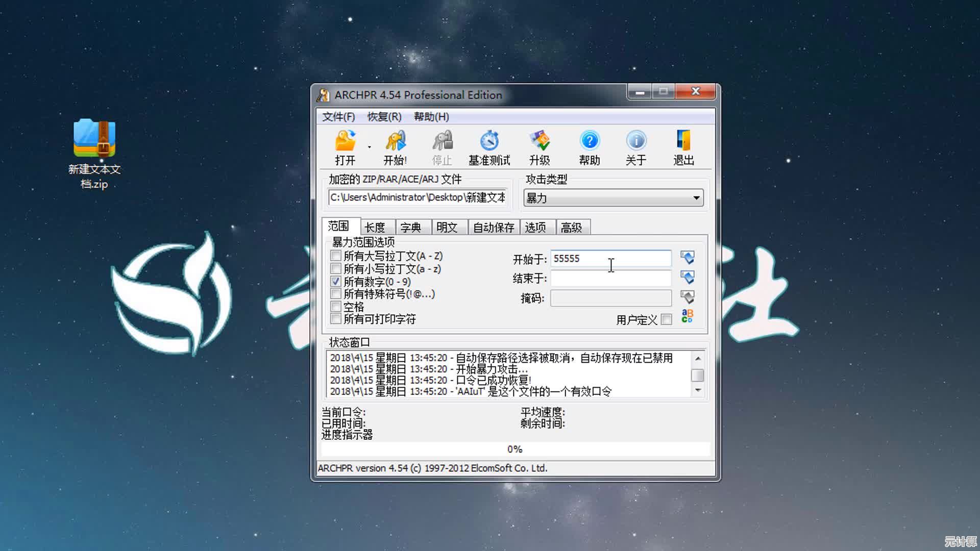980x551 pixels.
Task: Click the 升级 (Upgrade) toolbar icon
Action: [x=539, y=141]
